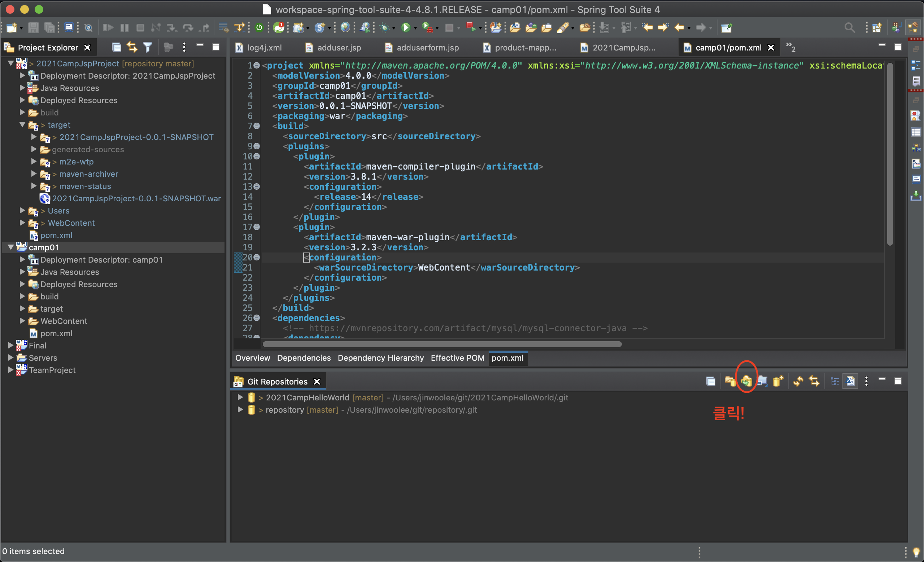The height and width of the screenshot is (562, 924).
Task: Click Add existing local Git repository icon
Action: coord(730,381)
